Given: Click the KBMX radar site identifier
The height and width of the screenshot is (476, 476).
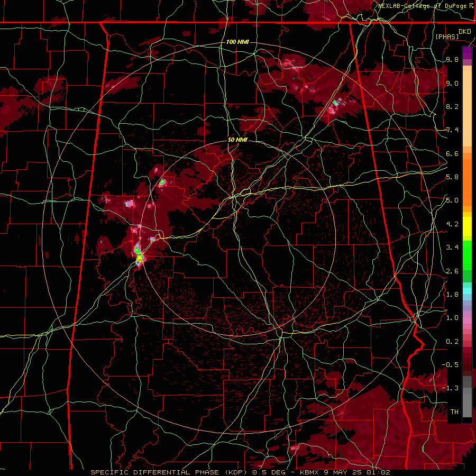Looking at the screenshot, I should coord(309,472).
